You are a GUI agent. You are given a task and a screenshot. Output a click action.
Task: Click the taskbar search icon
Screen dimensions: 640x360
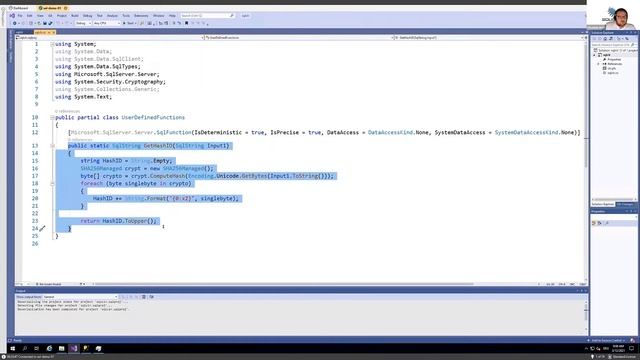point(24,349)
